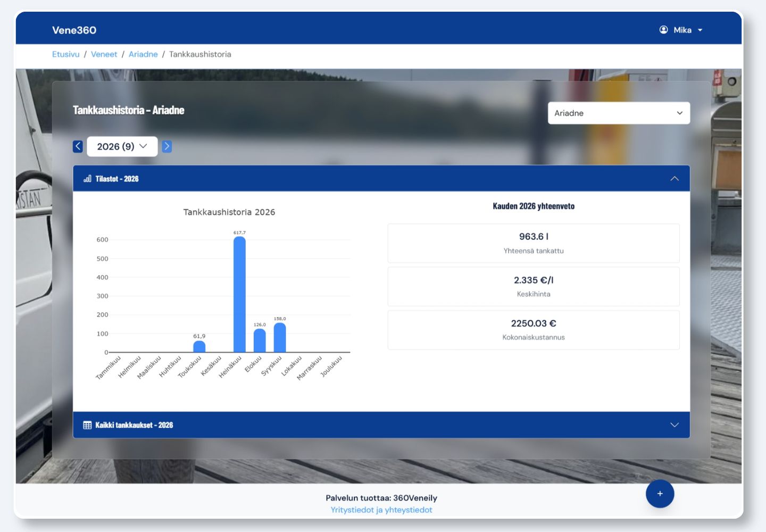
Task: Open the Mika user menu caret
Action: tap(700, 30)
